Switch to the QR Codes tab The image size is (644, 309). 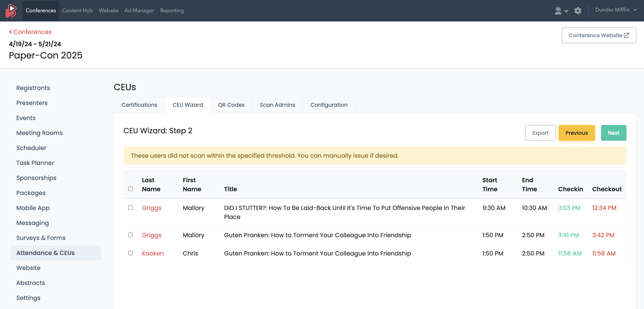coord(231,105)
